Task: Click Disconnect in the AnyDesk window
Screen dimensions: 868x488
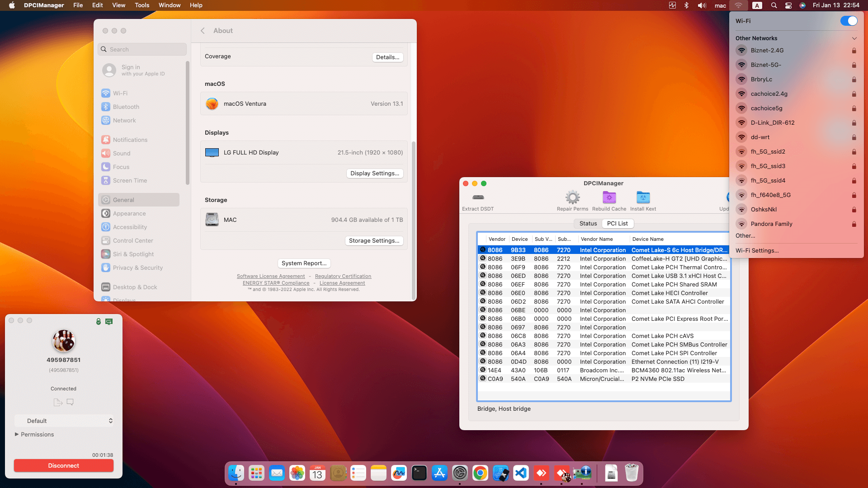Action: tap(63, 465)
